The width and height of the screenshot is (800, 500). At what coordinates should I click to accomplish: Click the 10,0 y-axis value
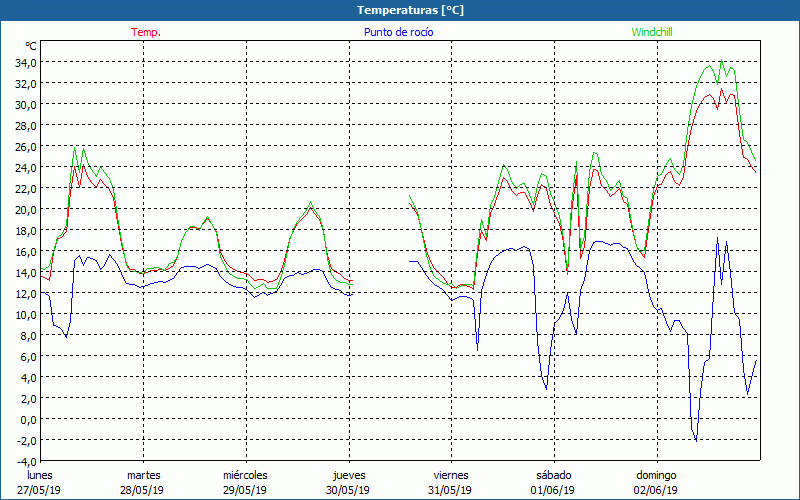point(27,315)
